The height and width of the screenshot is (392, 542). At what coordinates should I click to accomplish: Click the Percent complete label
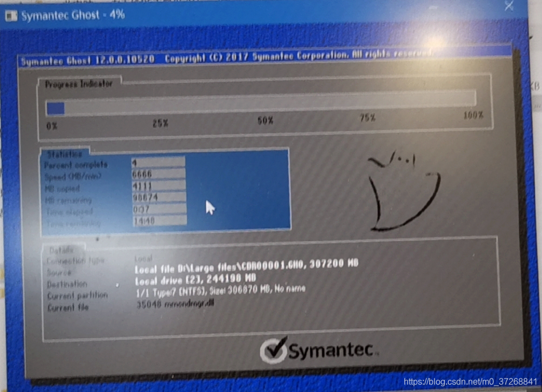(76, 165)
